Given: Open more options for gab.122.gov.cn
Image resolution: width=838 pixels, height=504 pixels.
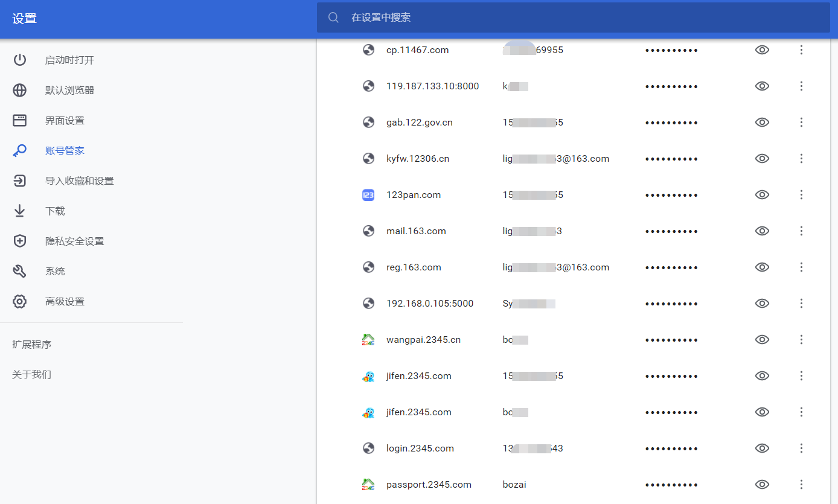Looking at the screenshot, I should (801, 123).
